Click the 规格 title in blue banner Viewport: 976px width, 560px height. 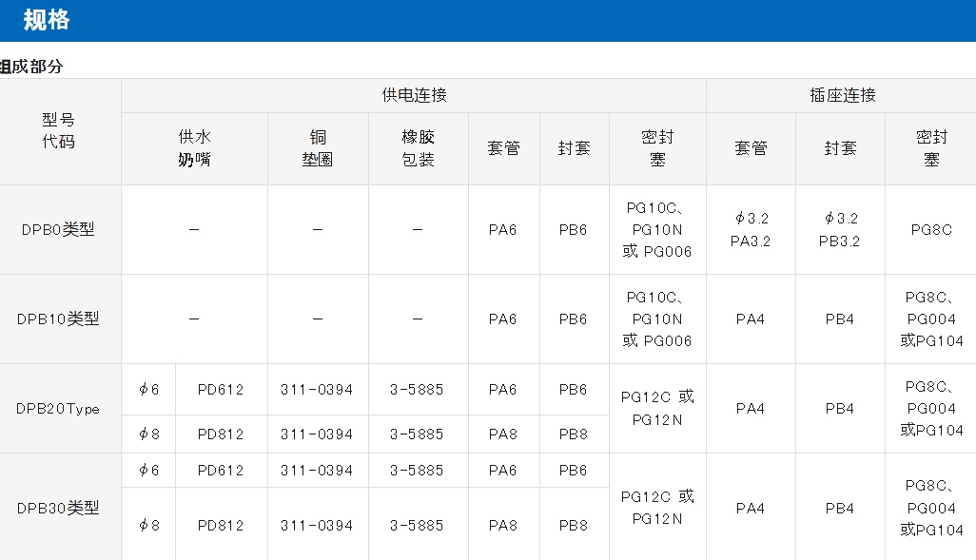tap(47, 20)
